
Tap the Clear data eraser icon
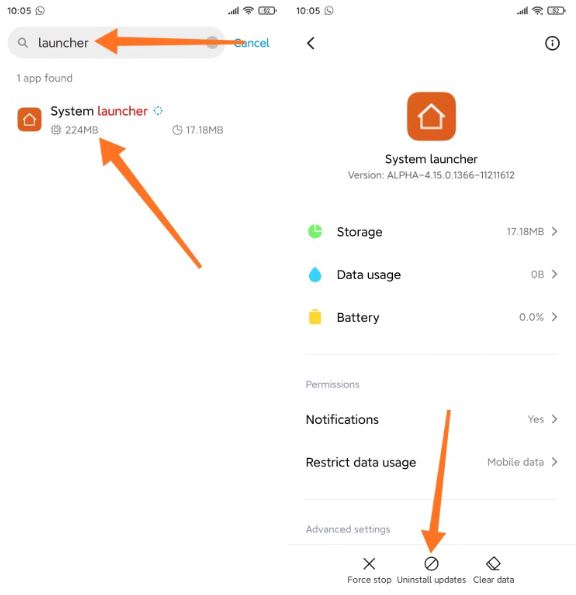click(x=493, y=564)
